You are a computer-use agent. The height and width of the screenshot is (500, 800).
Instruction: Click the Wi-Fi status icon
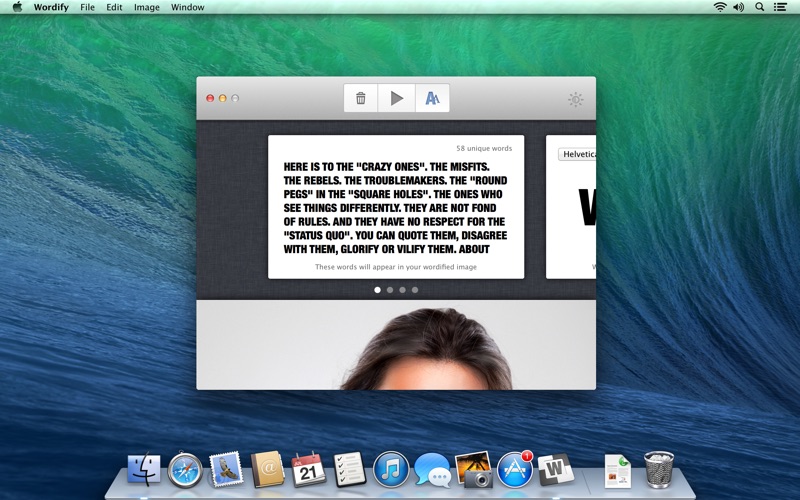point(720,7)
